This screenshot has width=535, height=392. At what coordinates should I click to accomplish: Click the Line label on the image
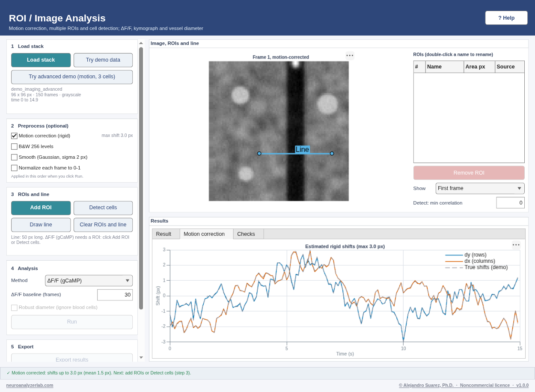[302, 149]
